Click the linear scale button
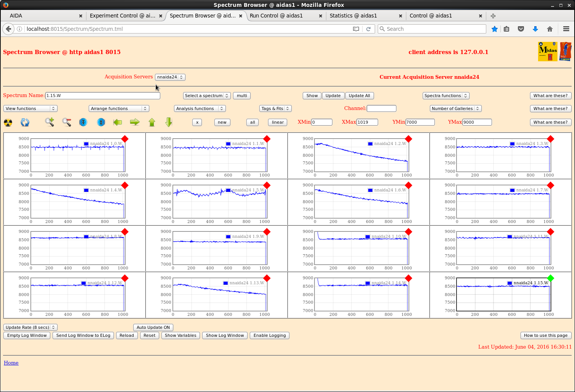Screen dimensions: 575x392 278,122
